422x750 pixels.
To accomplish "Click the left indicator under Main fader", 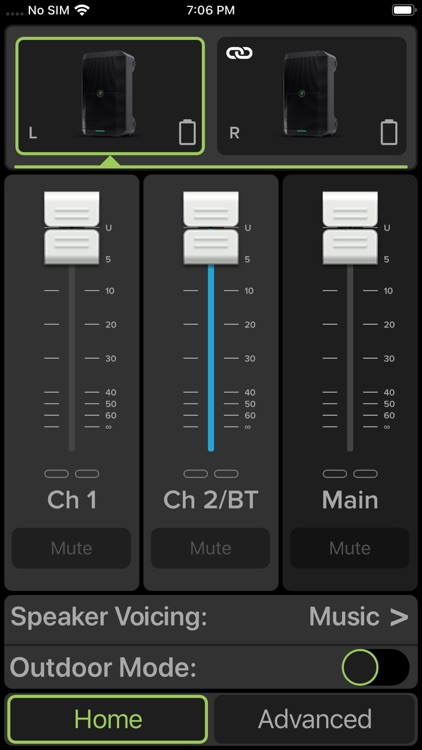I will [335, 474].
